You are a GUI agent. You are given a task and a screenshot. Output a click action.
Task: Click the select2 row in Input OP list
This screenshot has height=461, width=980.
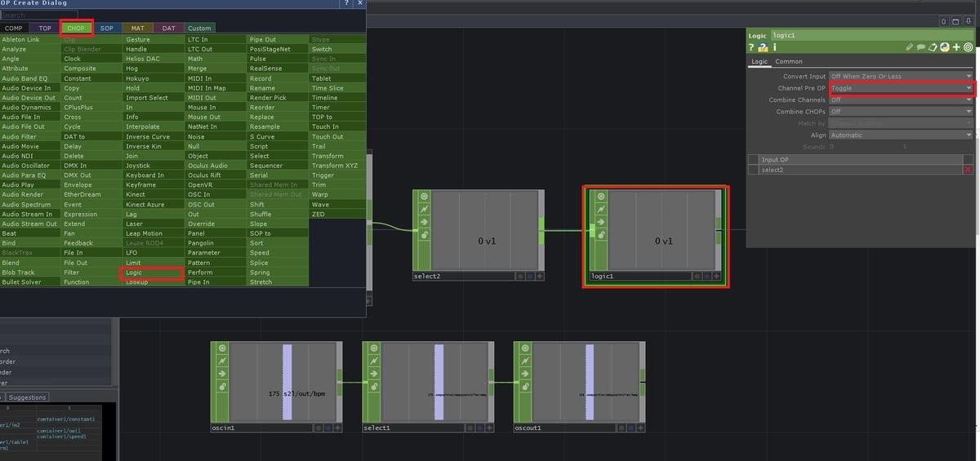coord(860,170)
